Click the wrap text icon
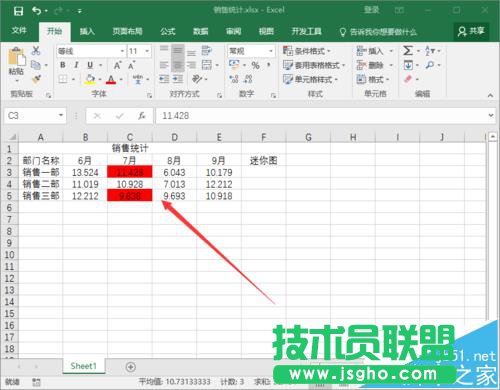500x390 pixels. (x=207, y=50)
